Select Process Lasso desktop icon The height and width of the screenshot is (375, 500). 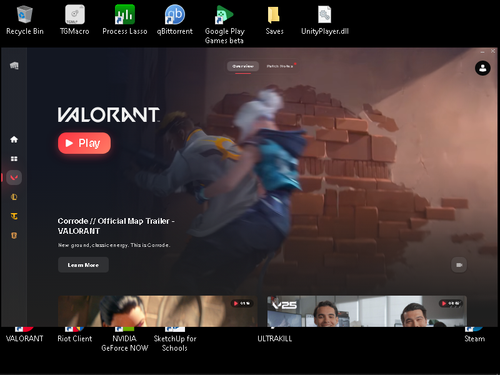pos(125,20)
